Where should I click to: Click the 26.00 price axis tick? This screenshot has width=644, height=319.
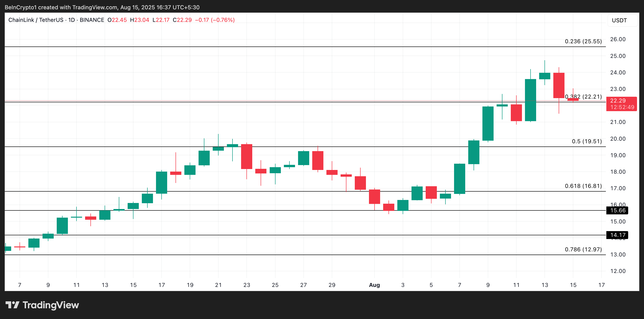(x=617, y=39)
